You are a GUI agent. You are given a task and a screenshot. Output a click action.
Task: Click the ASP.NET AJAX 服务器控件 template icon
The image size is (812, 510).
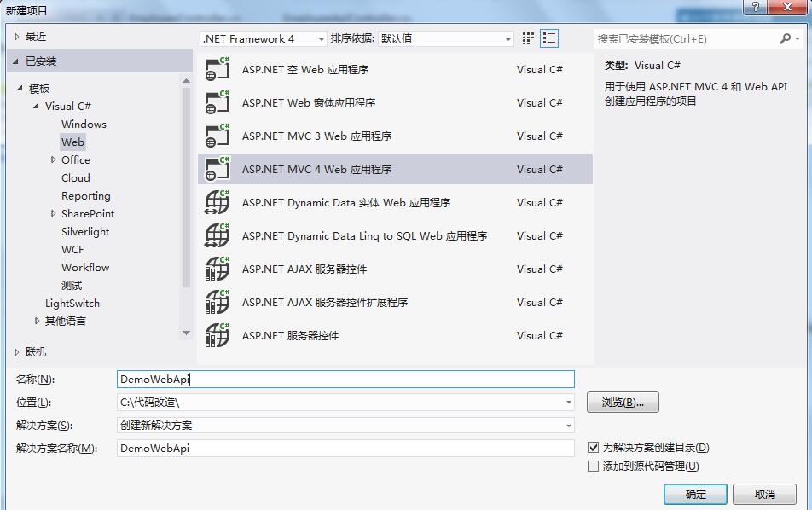[x=217, y=269]
